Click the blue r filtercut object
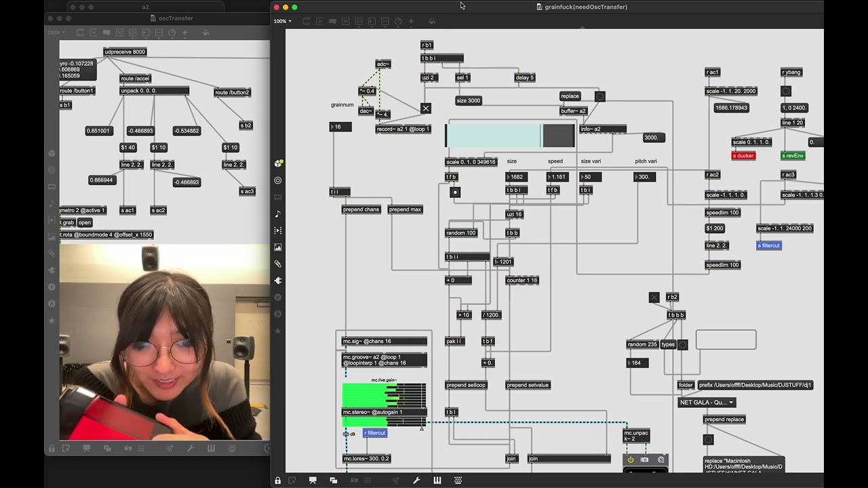 [x=375, y=433]
